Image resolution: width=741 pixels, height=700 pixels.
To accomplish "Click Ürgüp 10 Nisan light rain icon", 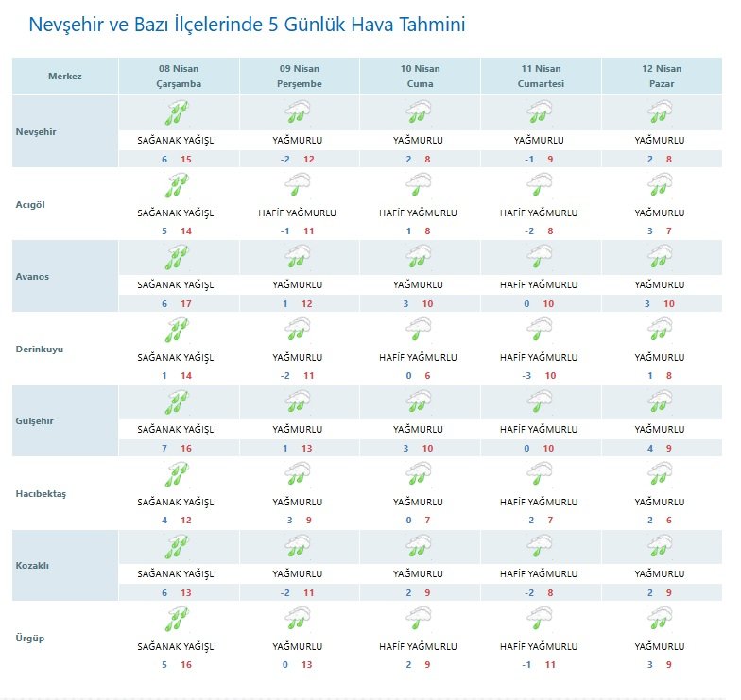I will coord(418,621).
